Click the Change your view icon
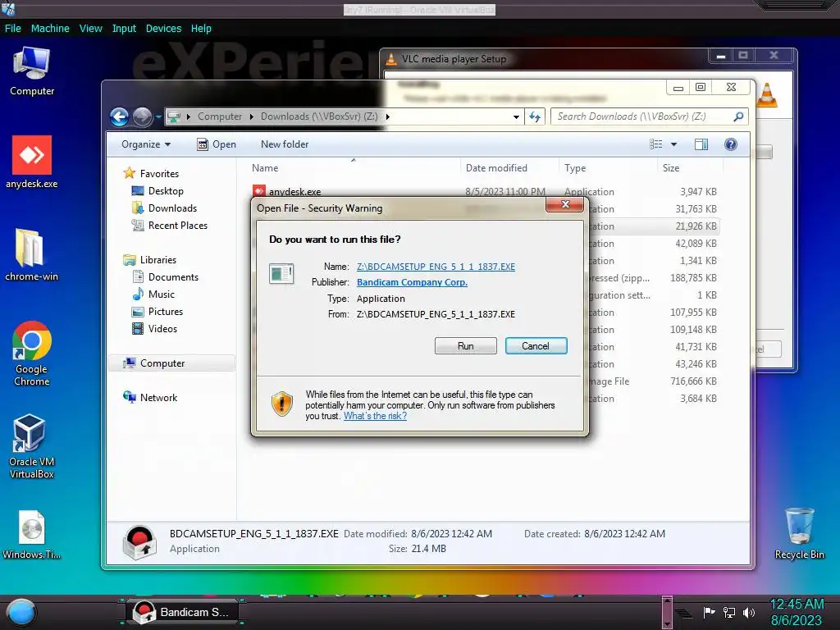This screenshot has height=630, width=840. point(655,144)
